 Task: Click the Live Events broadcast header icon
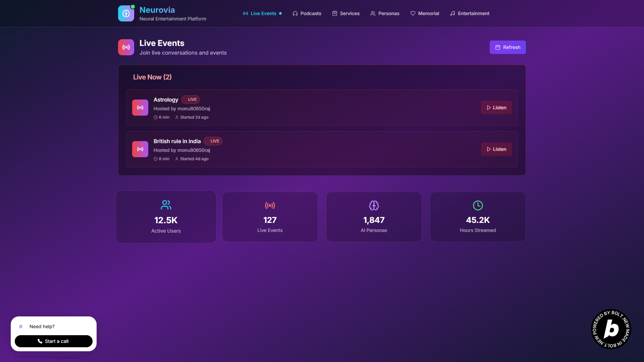pos(126,47)
